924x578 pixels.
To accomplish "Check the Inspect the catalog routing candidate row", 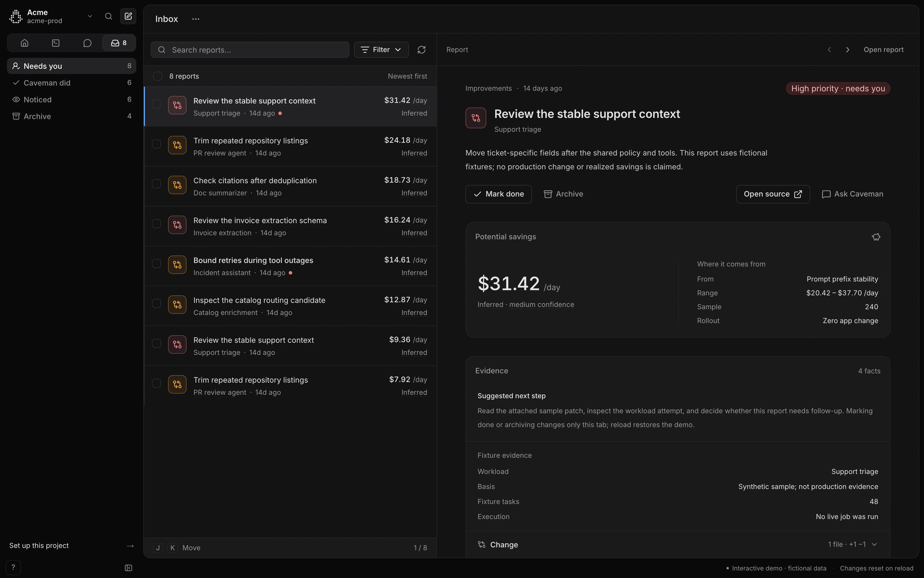I will 157,303.
